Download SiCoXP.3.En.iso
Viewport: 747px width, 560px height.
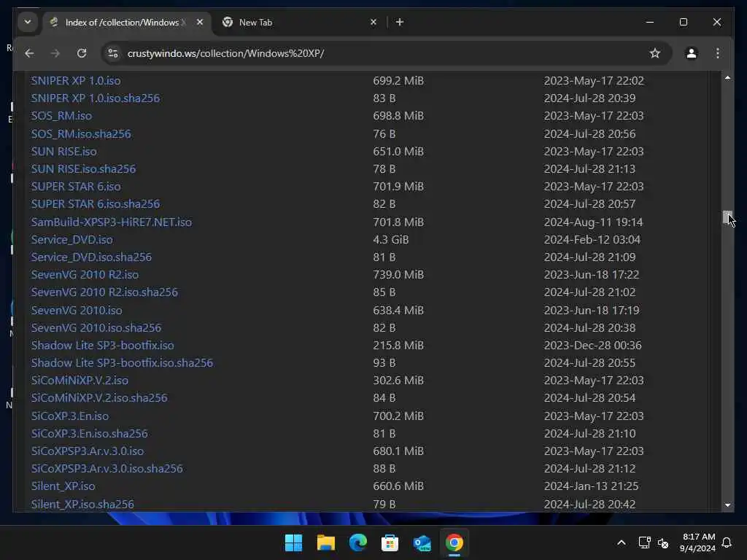[70, 416]
